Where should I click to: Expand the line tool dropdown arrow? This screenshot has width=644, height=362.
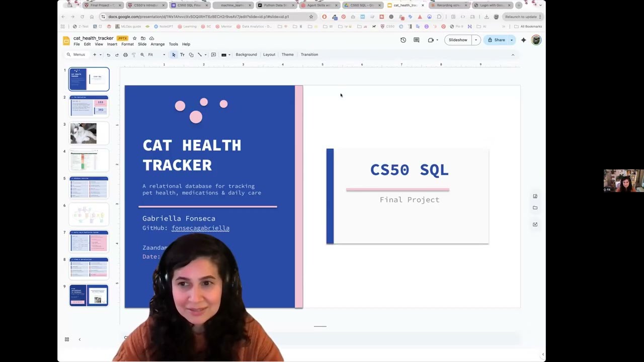[205, 54]
